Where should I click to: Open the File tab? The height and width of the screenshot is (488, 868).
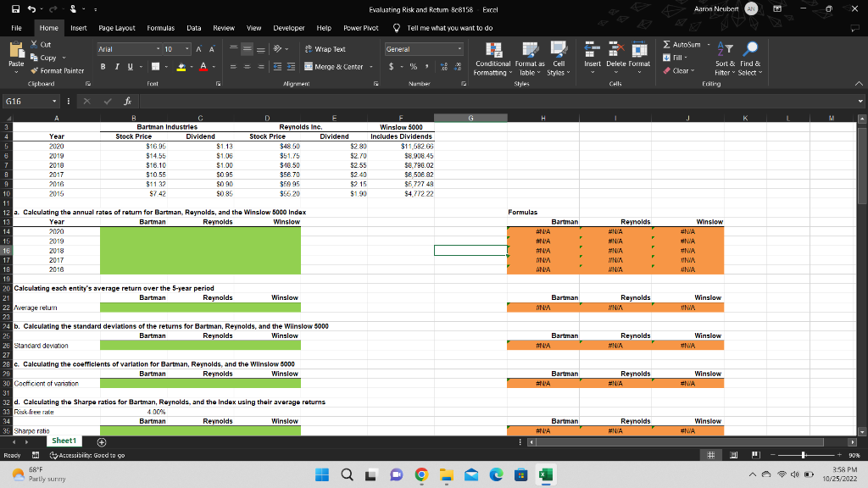(x=17, y=28)
